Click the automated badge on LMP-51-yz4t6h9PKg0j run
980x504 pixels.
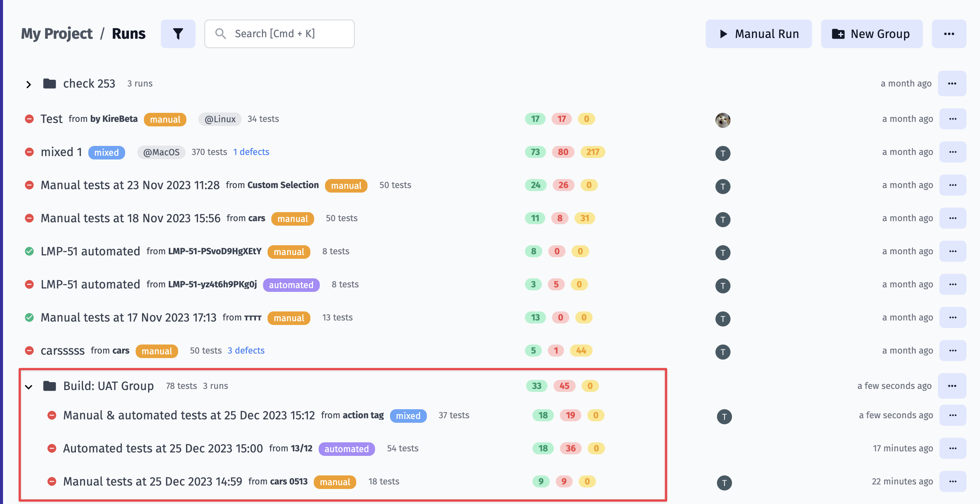click(x=291, y=285)
